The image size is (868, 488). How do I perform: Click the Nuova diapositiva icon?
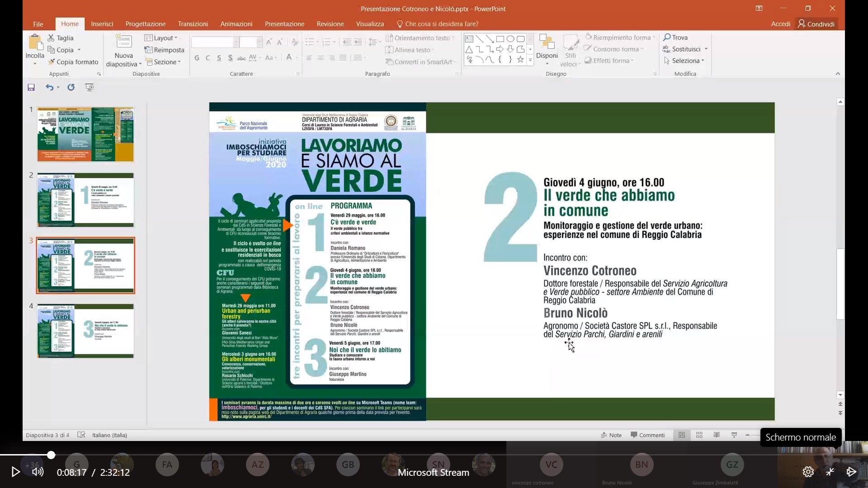click(x=123, y=42)
